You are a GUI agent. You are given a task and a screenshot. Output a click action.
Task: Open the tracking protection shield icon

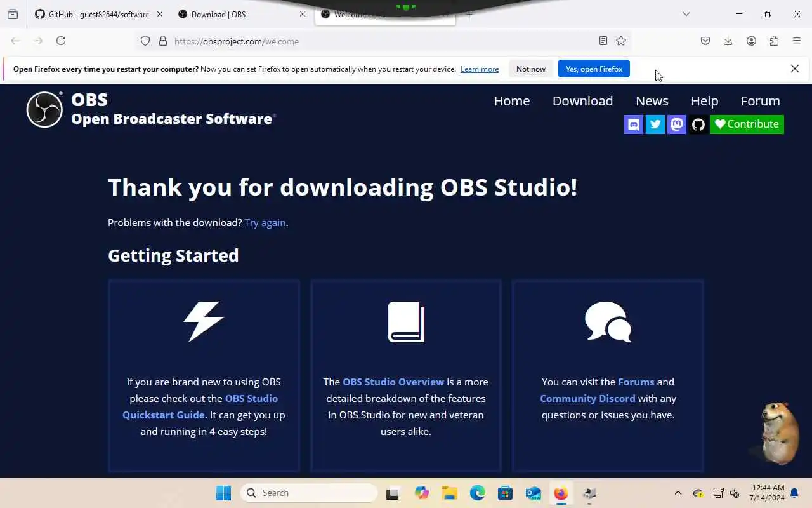click(x=145, y=41)
